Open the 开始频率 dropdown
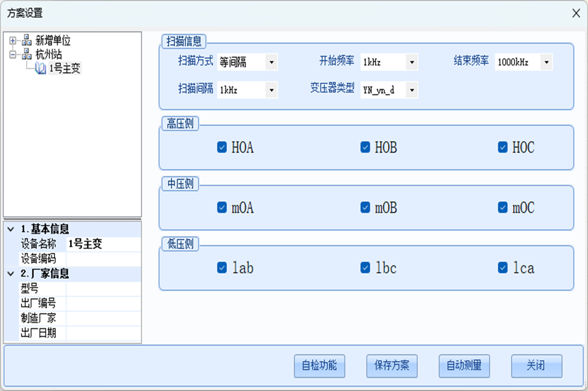This screenshot has height=391, width=588. click(412, 62)
